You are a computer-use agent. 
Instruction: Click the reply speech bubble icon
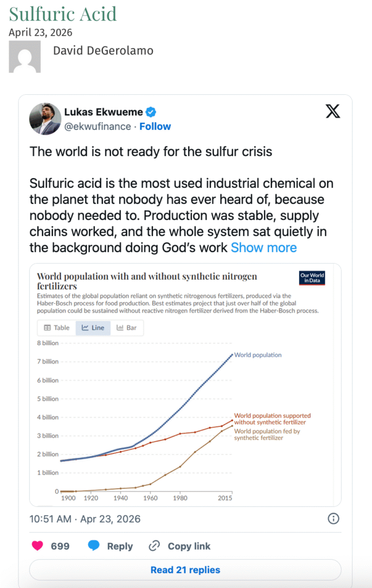point(94,546)
